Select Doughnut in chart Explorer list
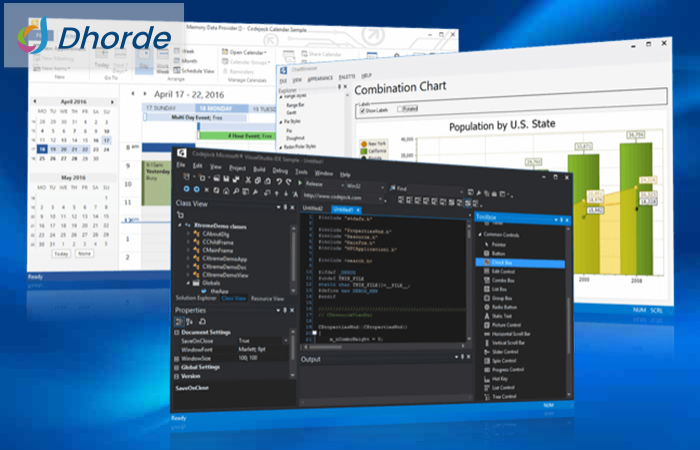 click(x=295, y=138)
